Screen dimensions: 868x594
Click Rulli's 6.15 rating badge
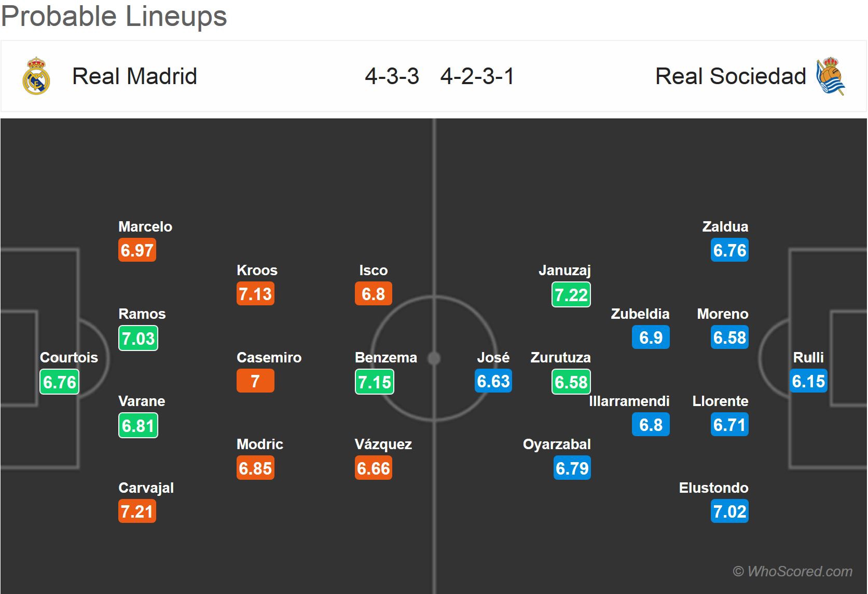pos(808,381)
